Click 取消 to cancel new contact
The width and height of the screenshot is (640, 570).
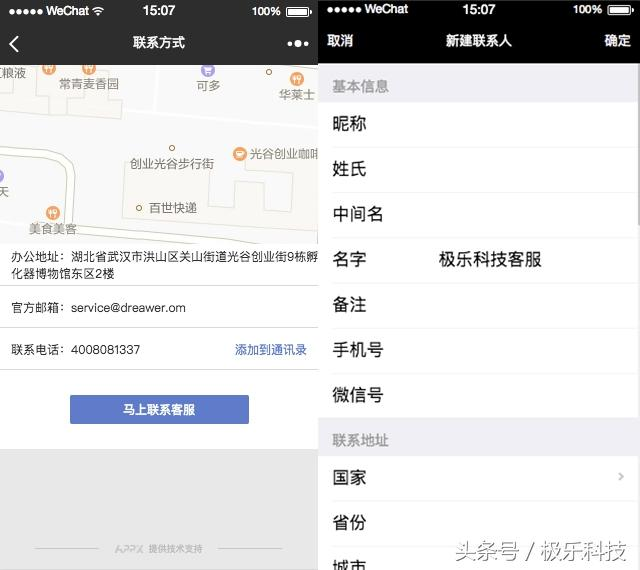pos(340,40)
